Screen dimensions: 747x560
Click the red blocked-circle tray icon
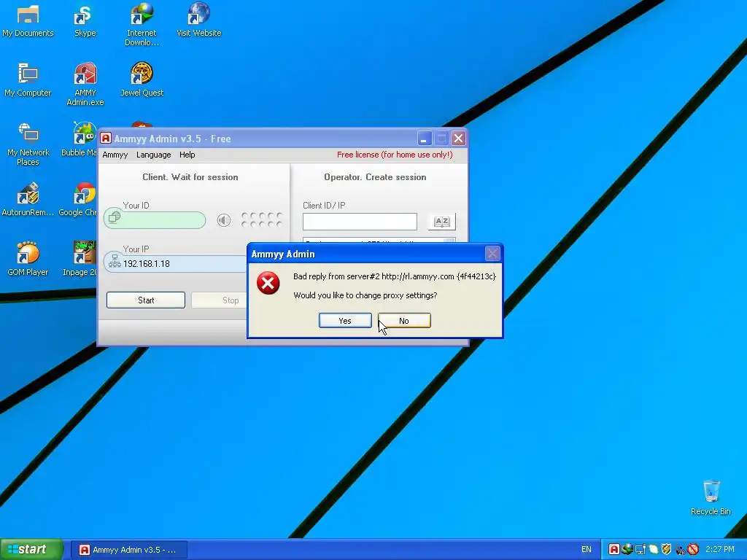tap(693, 549)
